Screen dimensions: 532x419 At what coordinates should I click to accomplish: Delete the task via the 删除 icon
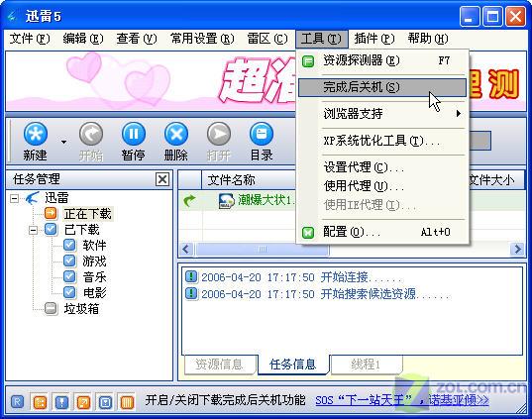point(176,134)
